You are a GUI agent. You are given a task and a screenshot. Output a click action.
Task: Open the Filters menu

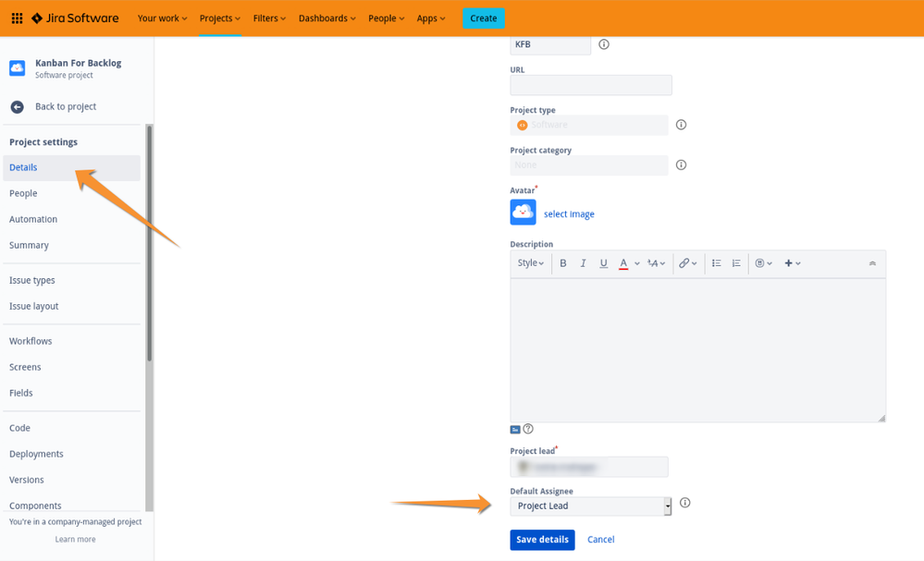point(269,18)
